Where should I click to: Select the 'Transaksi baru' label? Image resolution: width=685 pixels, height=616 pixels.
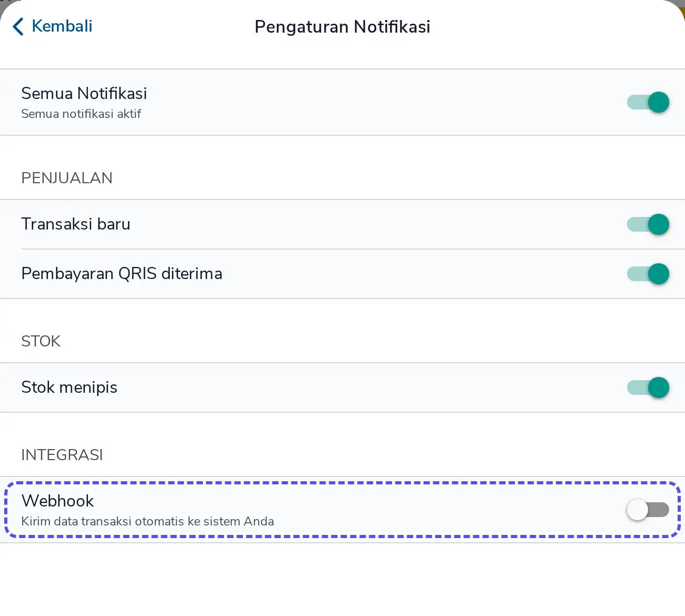[76, 224]
